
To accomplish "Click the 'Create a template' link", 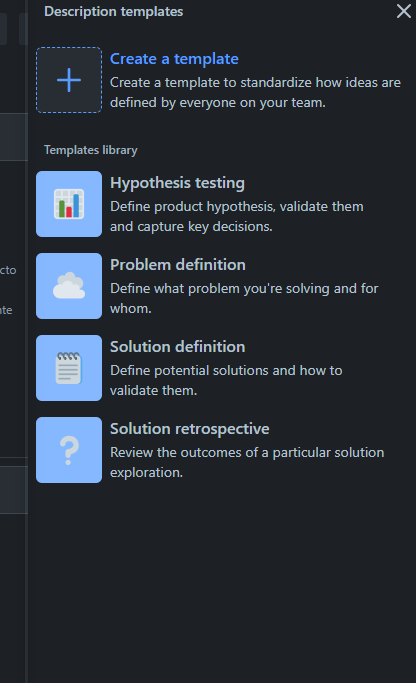I will coord(174,59).
